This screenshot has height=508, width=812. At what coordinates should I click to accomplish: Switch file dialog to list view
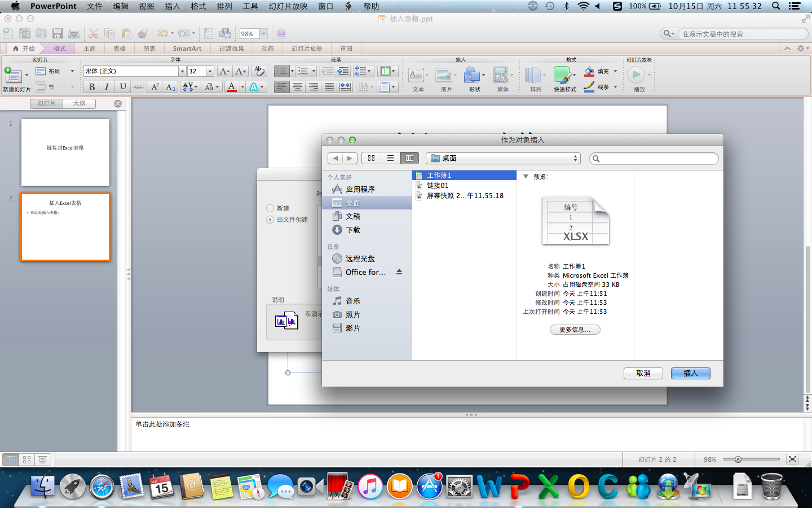point(390,158)
